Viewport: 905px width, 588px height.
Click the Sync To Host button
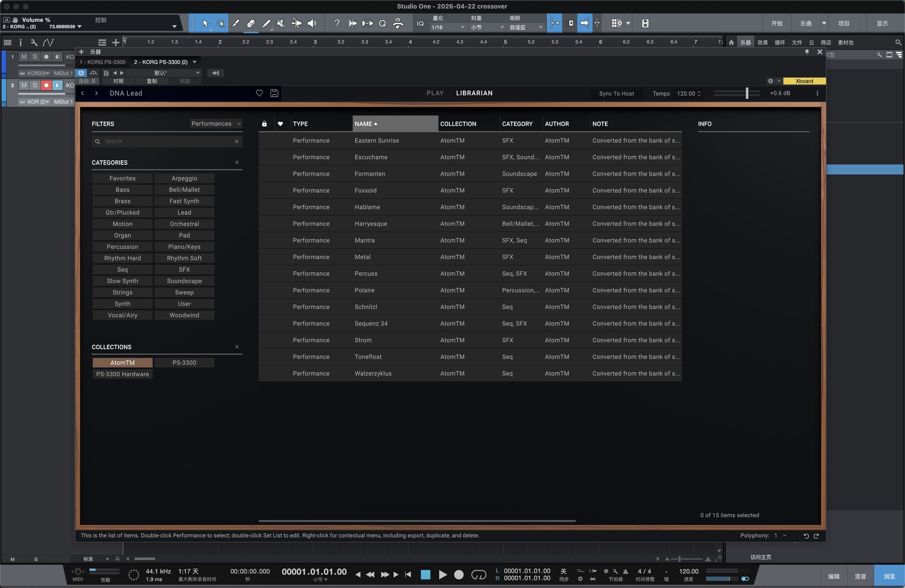tap(616, 93)
